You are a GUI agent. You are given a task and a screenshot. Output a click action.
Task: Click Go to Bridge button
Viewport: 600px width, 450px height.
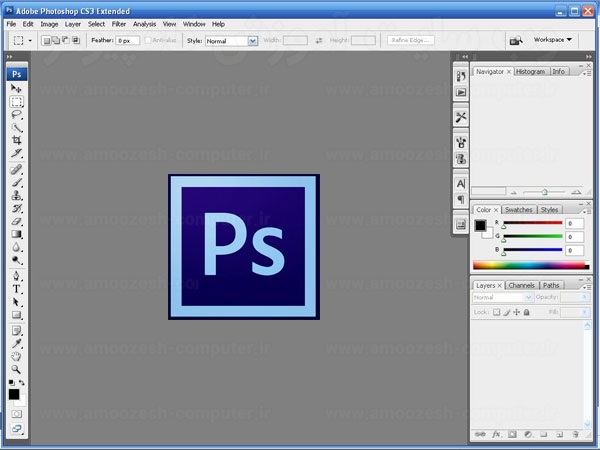coord(516,40)
